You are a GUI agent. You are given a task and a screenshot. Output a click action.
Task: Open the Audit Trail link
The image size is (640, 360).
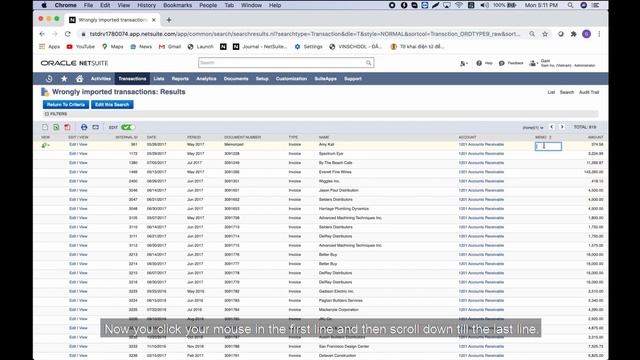tap(589, 92)
